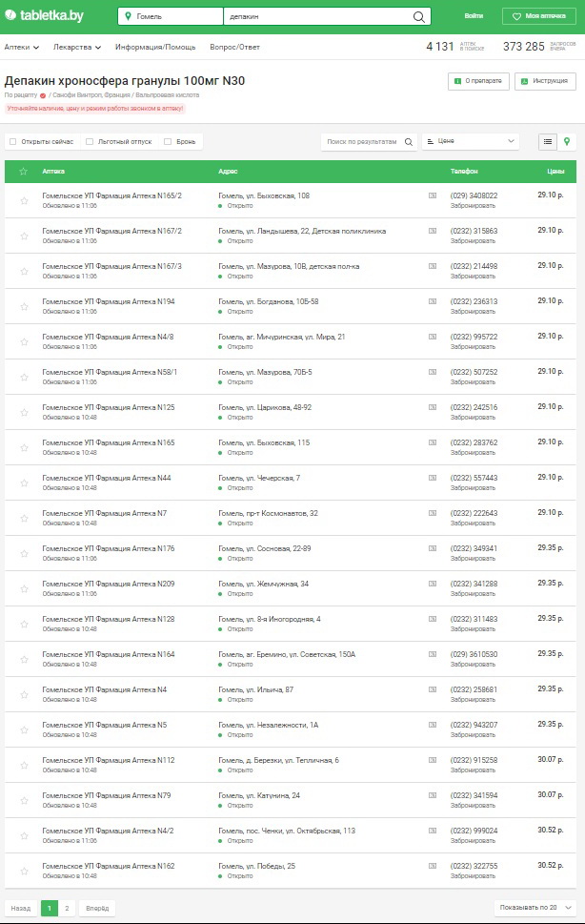
Task: Click the Войти login link
Action: (474, 16)
